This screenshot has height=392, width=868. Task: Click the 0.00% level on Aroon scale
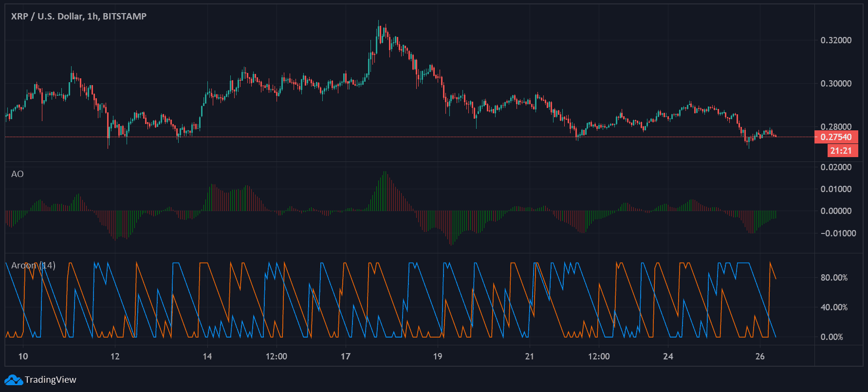tap(831, 337)
